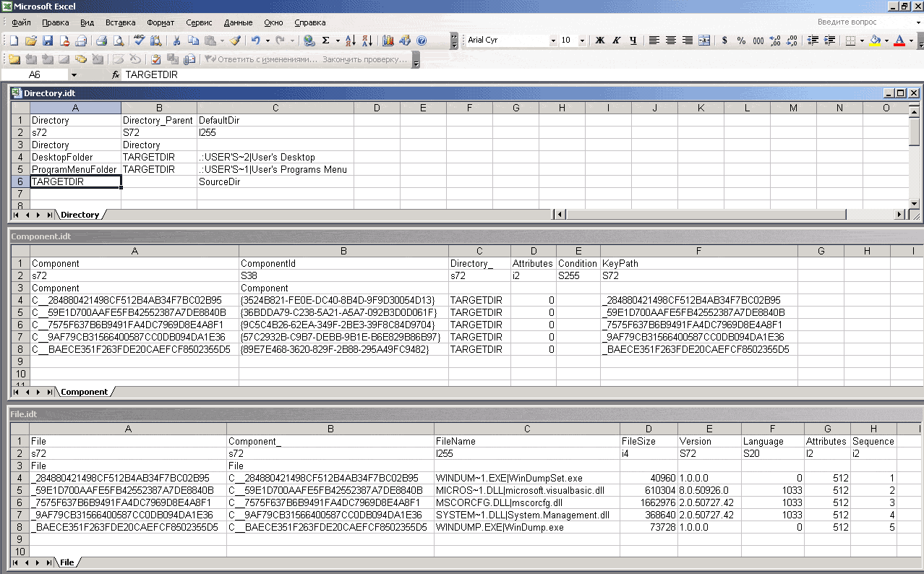Click Закончить проверку button
This screenshot has width=924, height=574.
(365, 59)
